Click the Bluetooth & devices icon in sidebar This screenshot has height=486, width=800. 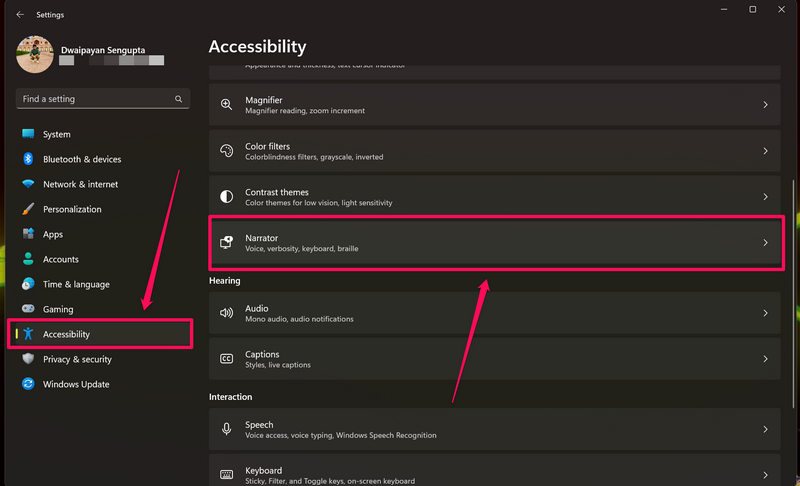pyautogui.click(x=28, y=159)
